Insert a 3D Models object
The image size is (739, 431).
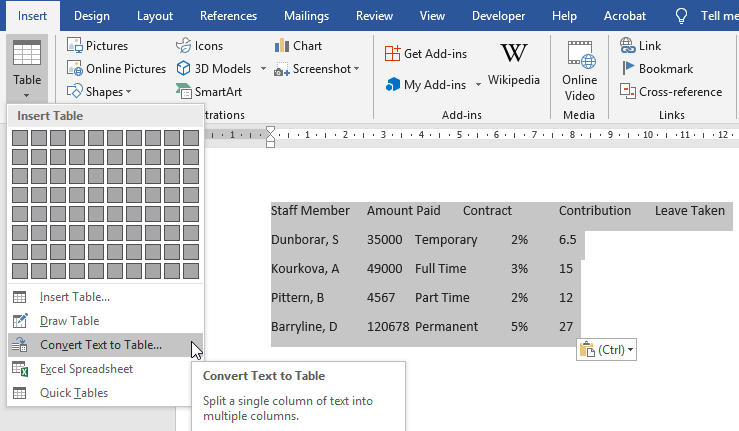pos(185,69)
